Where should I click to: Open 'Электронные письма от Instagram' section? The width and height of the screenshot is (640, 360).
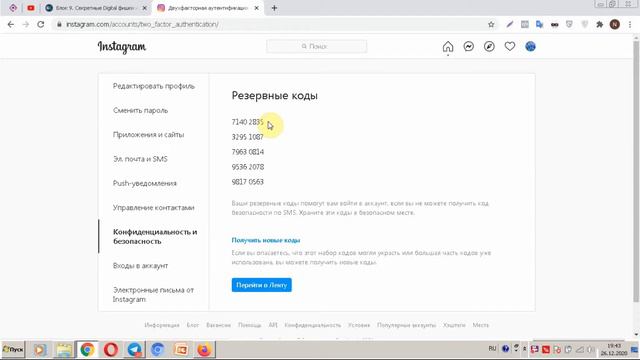[x=153, y=295]
